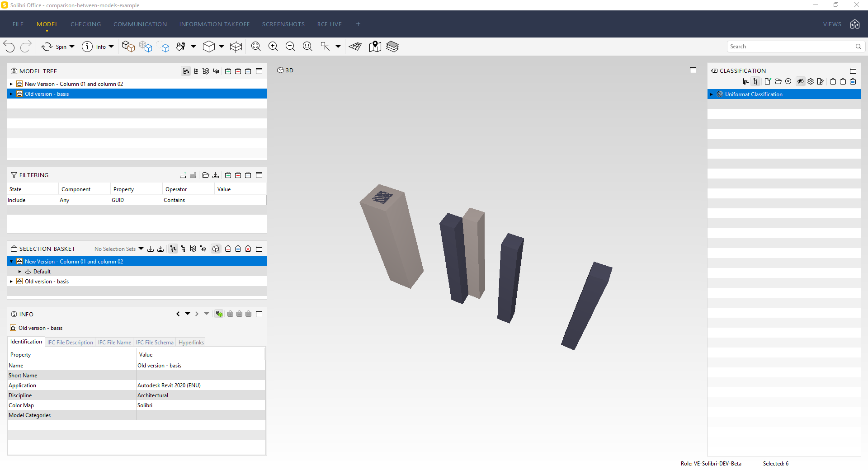Open the INFORMATION TAKEOFF tab
The height and width of the screenshot is (470, 868).
pyautogui.click(x=214, y=24)
